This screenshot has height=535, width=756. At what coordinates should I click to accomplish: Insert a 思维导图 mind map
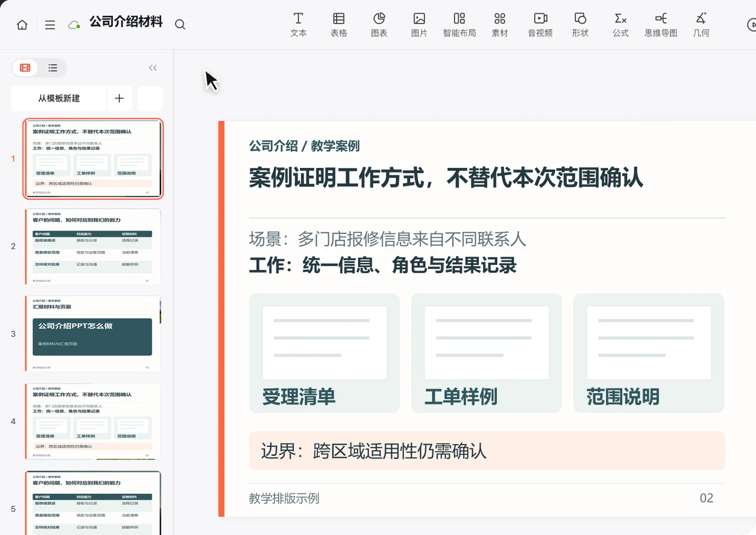pyautogui.click(x=661, y=25)
